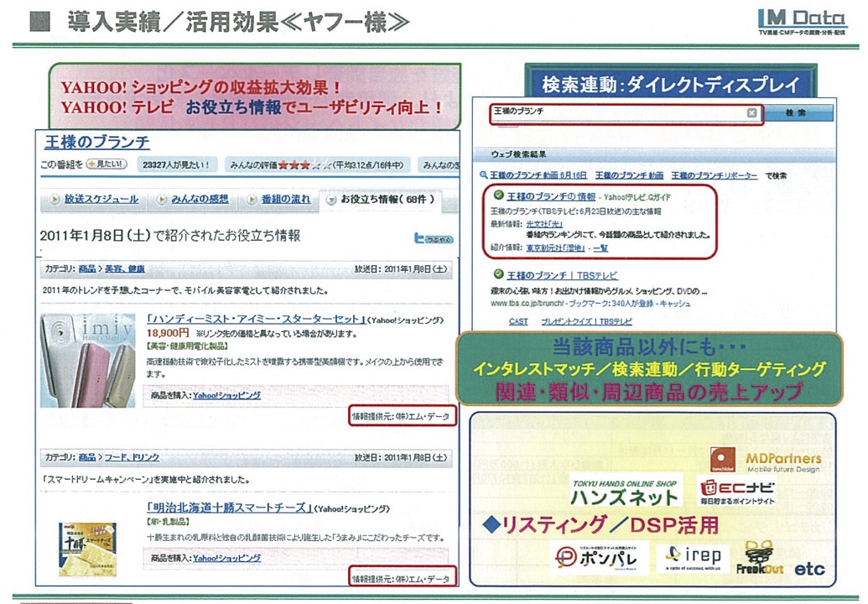Click the ECナビ logo

(736, 490)
